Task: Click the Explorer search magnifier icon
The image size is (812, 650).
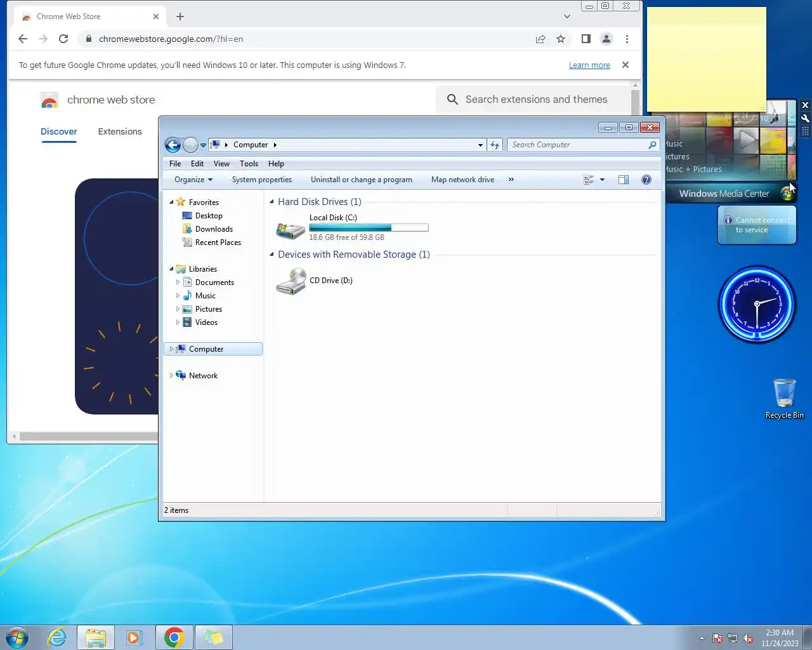Action: pyautogui.click(x=652, y=145)
